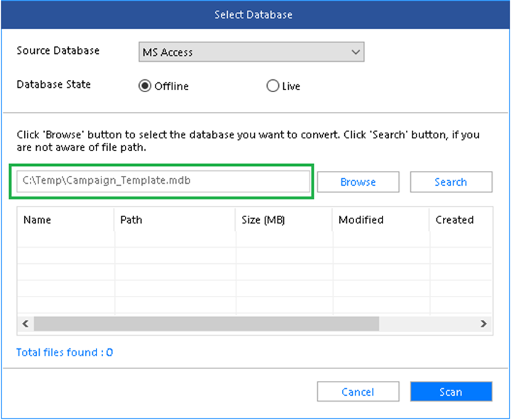The width and height of the screenshot is (511, 420).
Task: Click the Browse button
Action: point(358,182)
